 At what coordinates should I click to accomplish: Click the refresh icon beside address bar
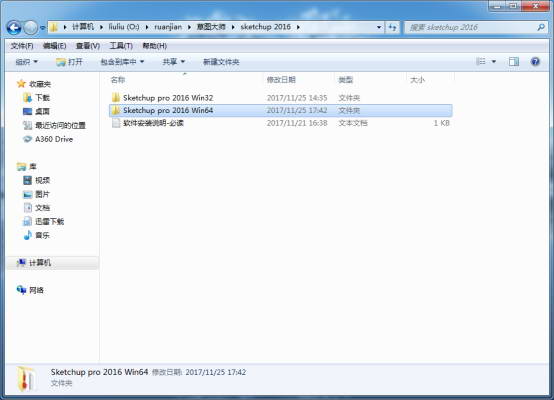point(392,27)
